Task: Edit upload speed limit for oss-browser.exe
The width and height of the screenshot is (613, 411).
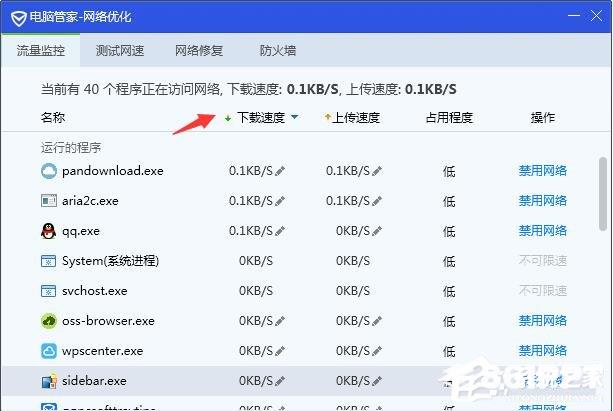Action: [x=377, y=321]
